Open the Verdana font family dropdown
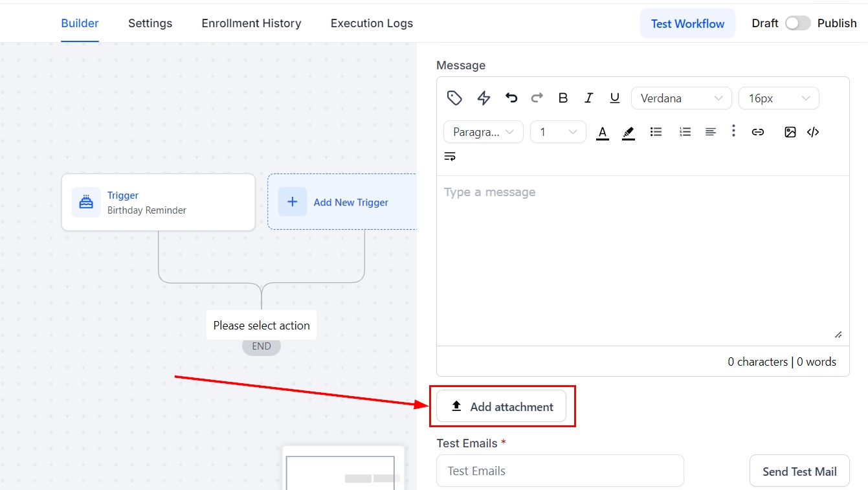Viewport: 868px width, 490px height. click(681, 98)
